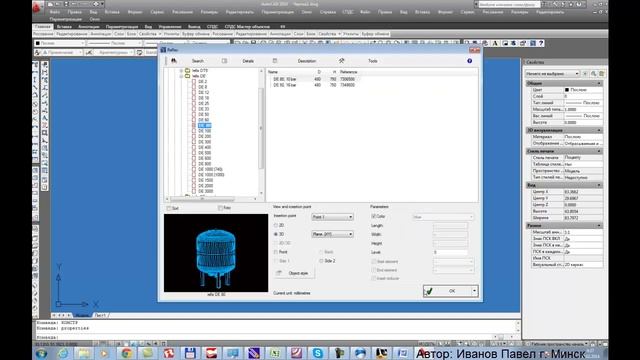Image resolution: width=640 pixels, height=360 pixels.
Task: Open the dropdown arrow beside the OK button
Action: click(474, 291)
